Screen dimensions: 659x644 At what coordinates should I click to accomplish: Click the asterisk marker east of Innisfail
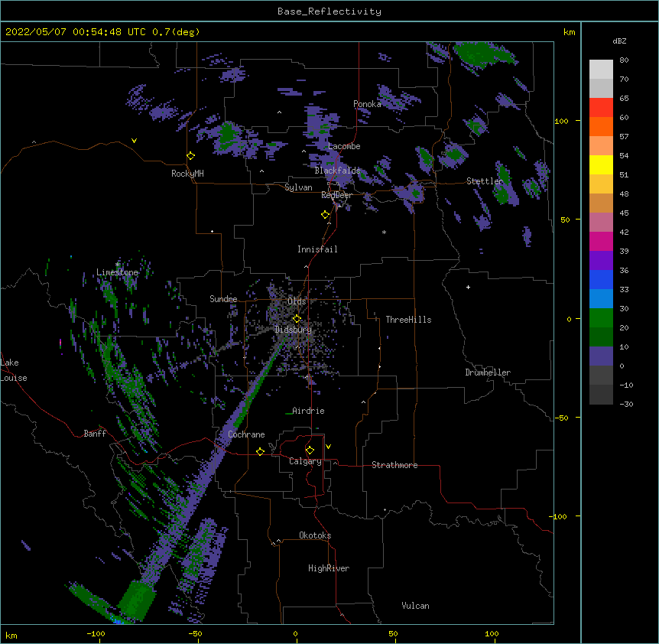coord(384,233)
